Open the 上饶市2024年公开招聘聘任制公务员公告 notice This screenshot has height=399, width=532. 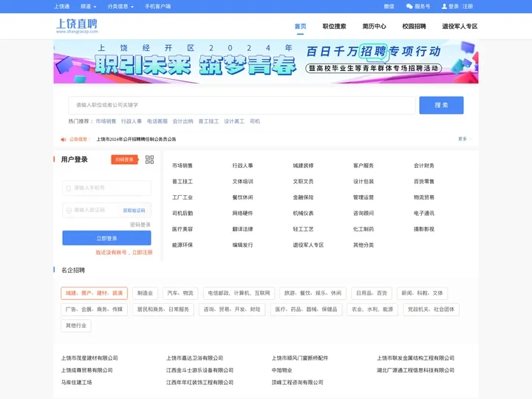[x=137, y=139]
